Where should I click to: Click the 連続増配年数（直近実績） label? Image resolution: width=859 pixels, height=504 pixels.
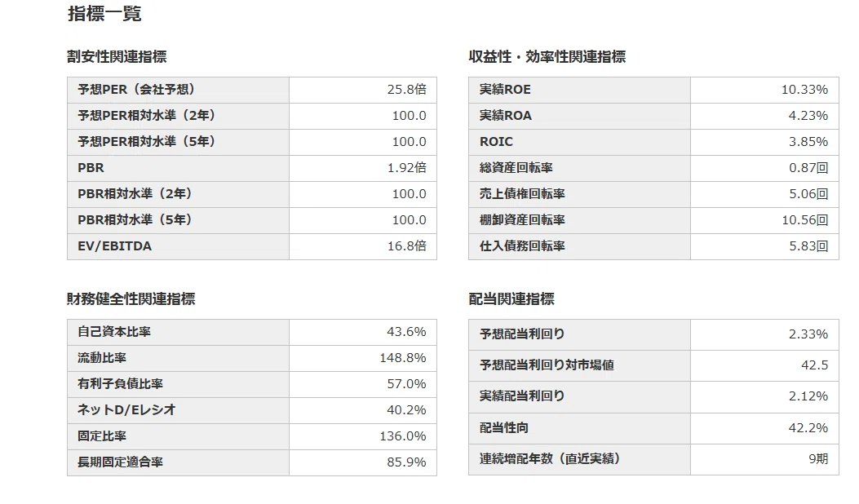[x=550, y=458]
